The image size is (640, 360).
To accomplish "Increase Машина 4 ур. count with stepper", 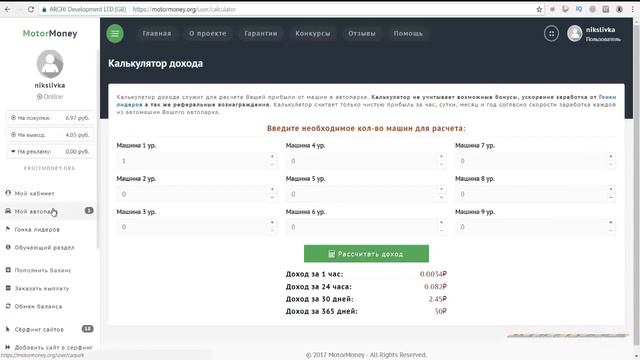I will pyautogui.click(x=441, y=157).
